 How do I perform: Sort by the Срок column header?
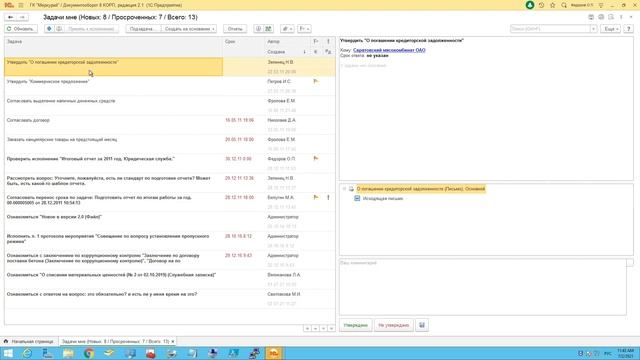click(244, 42)
